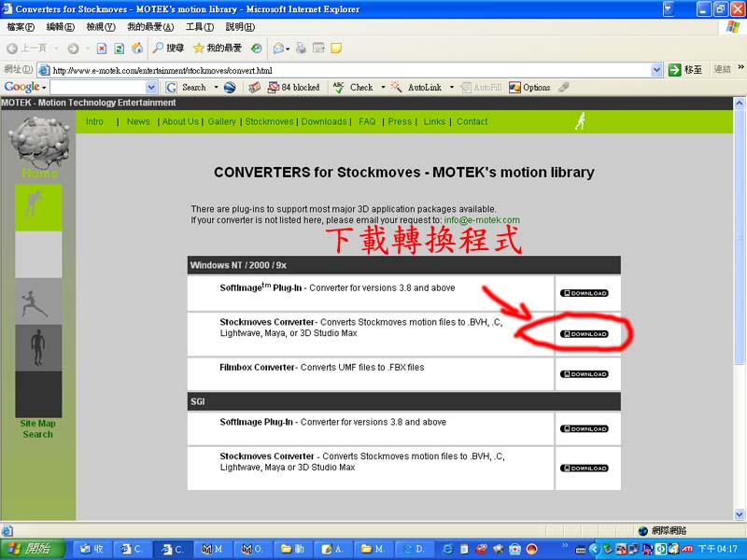Expand the address bar URL dropdown
Viewport: 747px width, 560px height.
click(x=656, y=70)
